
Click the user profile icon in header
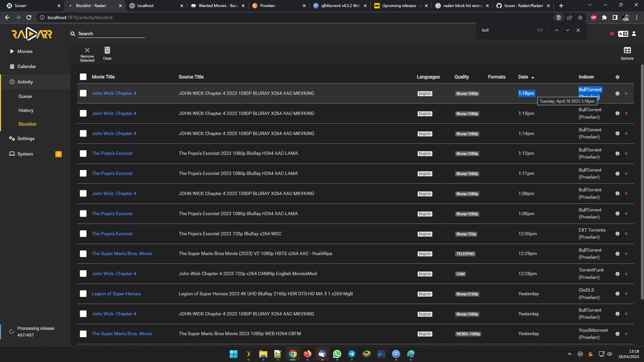click(x=634, y=34)
